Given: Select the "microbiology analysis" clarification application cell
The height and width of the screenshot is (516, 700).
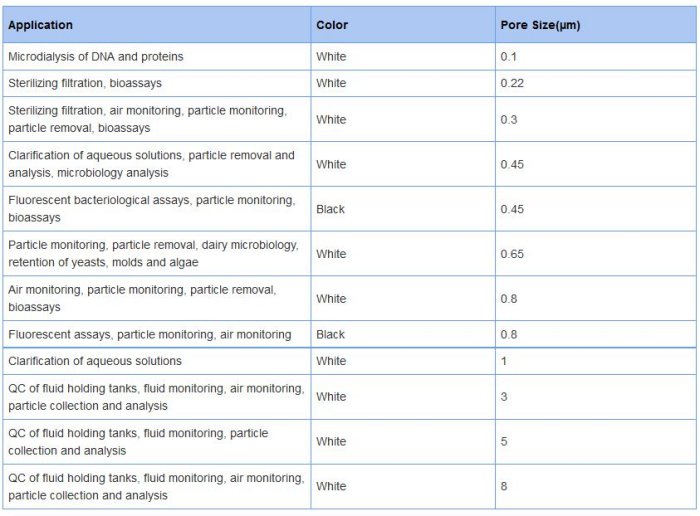Looking at the screenshot, I should point(152,164).
